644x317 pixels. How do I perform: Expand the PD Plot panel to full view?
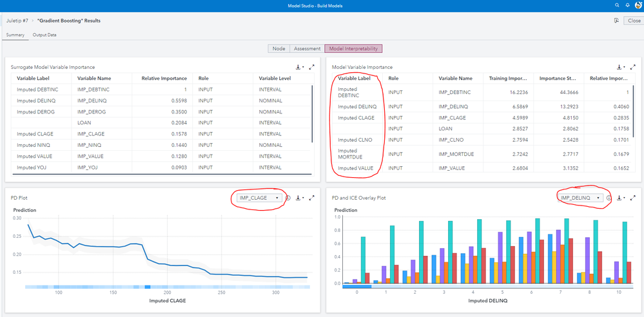pos(312,198)
